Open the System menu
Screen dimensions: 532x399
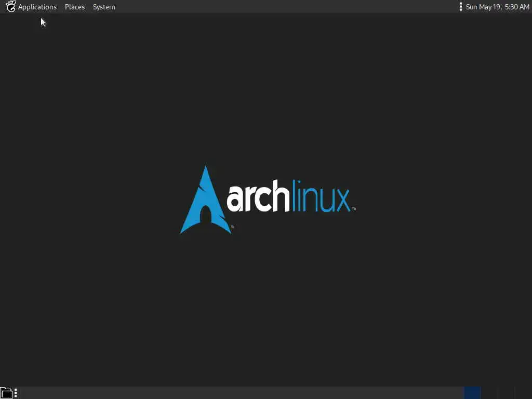[104, 7]
